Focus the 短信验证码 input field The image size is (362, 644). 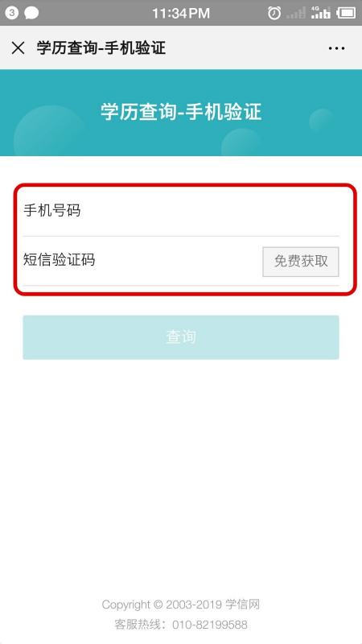point(142,260)
